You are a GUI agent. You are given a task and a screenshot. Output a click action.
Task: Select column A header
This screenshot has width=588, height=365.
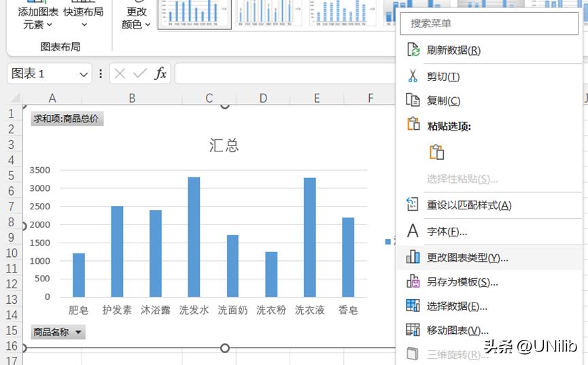(52, 99)
